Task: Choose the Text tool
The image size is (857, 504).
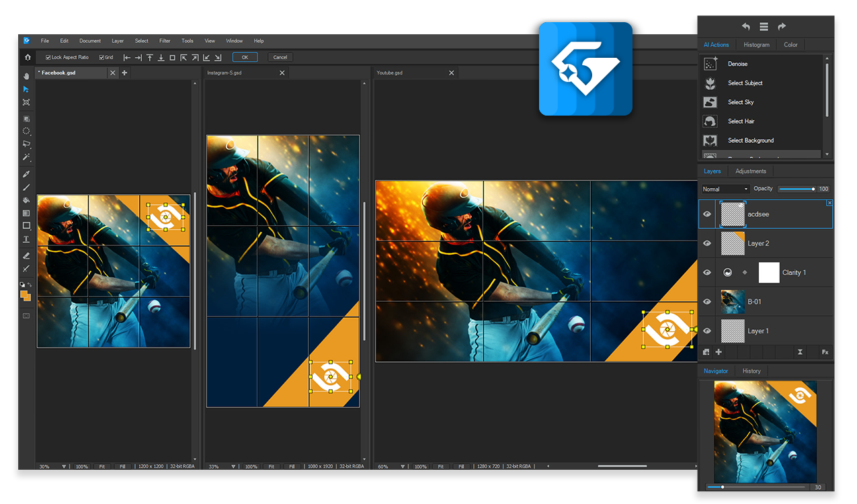Action: pyautogui.click(x=26, y=239)
